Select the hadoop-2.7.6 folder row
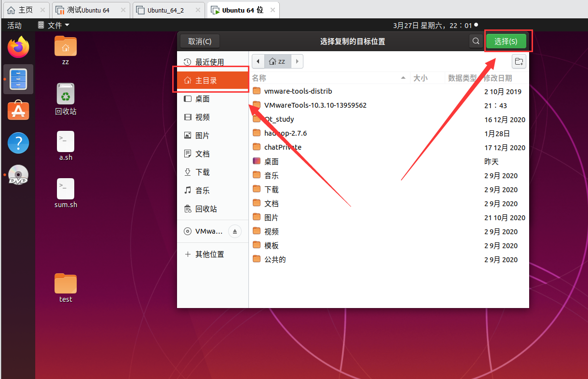The image size is (588, 379). (389, 133)
